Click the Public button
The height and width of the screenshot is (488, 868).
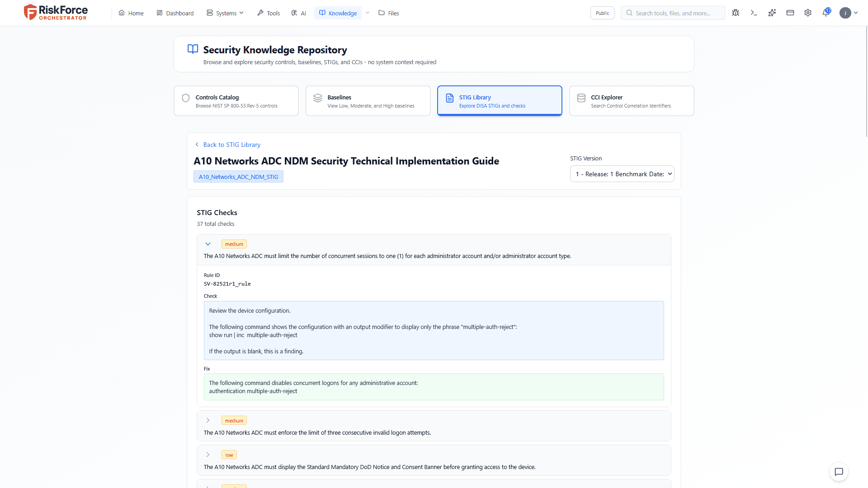click(x=602, y=13)
